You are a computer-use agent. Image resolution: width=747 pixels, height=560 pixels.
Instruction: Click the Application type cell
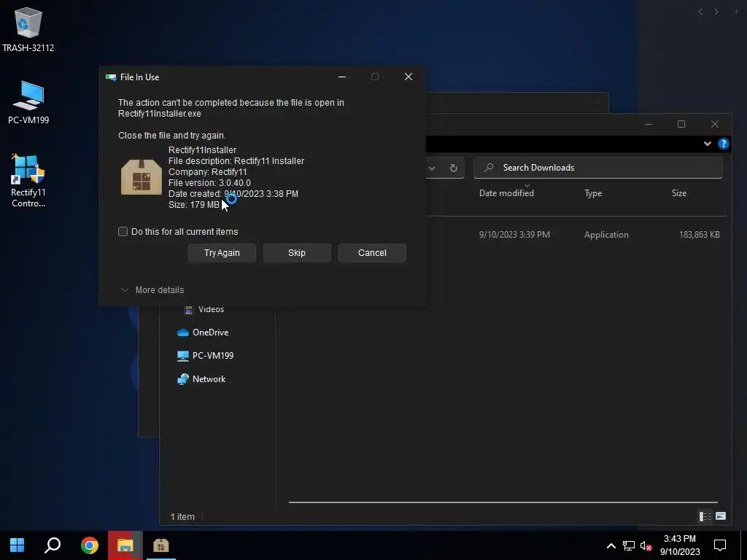(x=606, y=235)
